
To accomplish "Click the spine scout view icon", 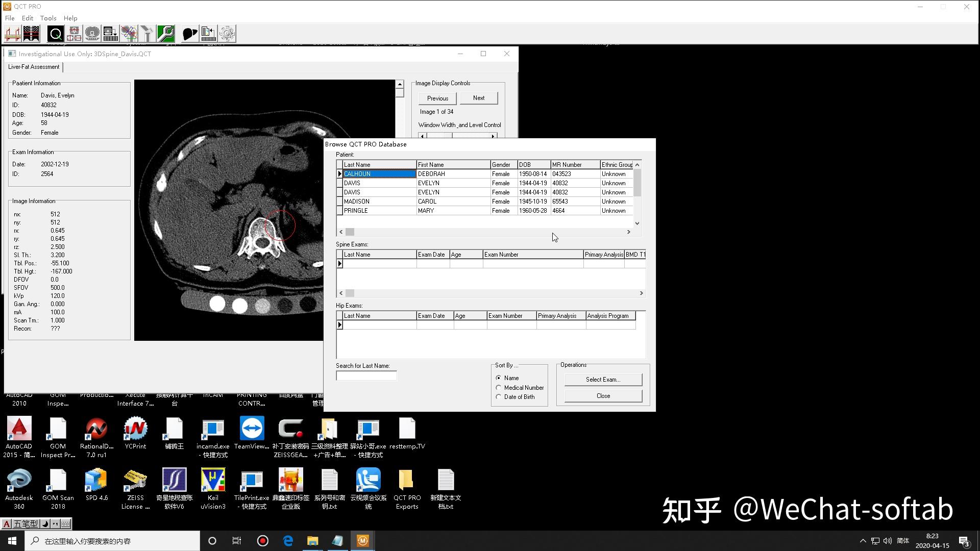I will coord(31,34).
